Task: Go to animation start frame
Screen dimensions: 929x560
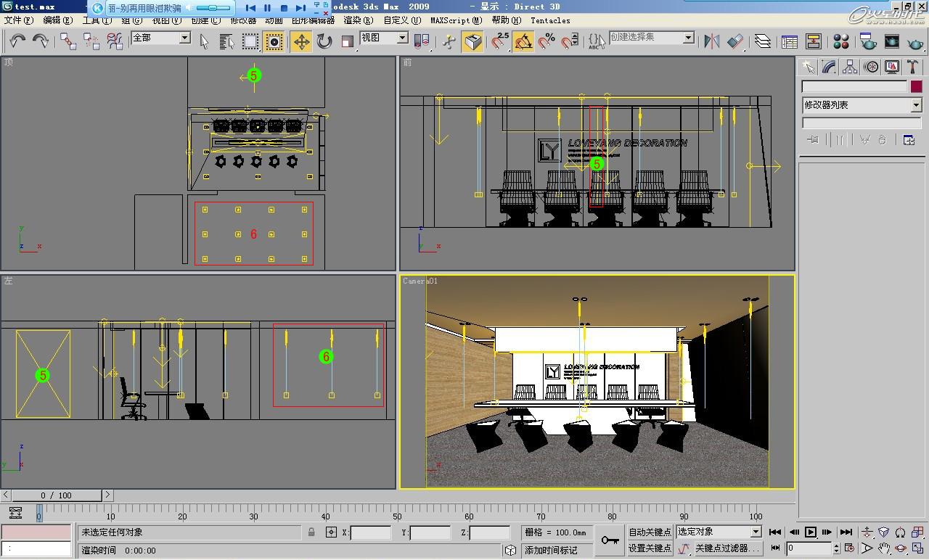Action: tap(775, 532)
